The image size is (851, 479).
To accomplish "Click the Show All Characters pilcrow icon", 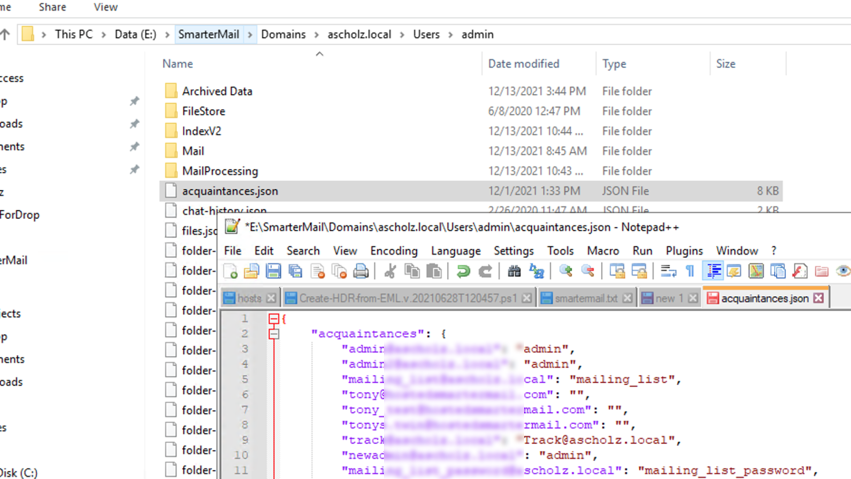I will 690,271.
